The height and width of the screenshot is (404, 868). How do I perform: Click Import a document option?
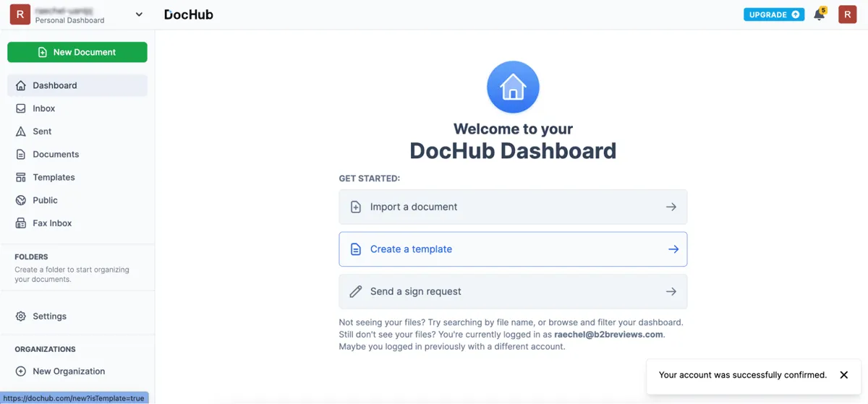coord(513,207)
